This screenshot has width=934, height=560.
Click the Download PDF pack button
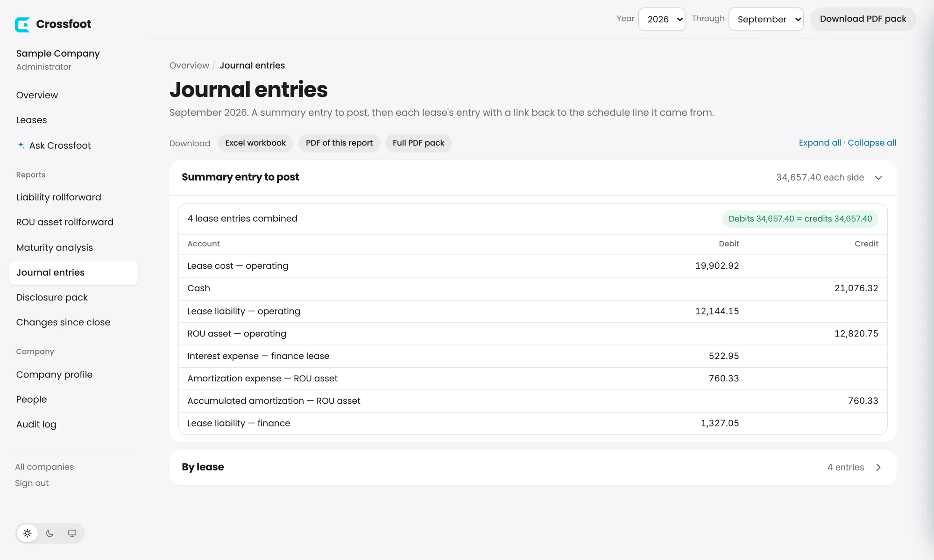pyautogui.click(x=863, y=19)
